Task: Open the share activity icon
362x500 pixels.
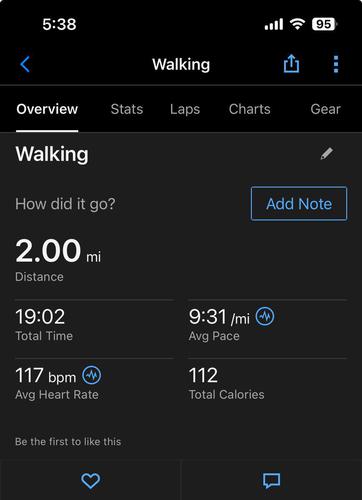Action: click(x=291, y=63)
